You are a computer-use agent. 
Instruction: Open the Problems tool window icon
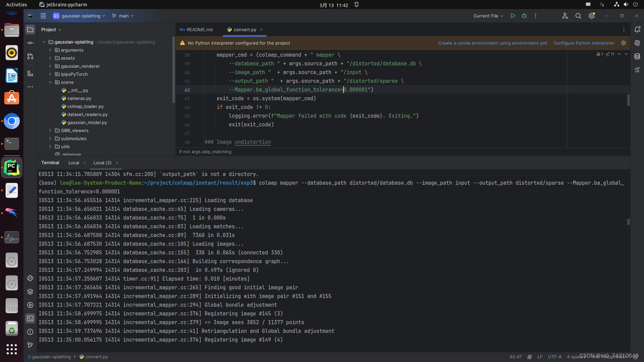[x=30, y=332]
